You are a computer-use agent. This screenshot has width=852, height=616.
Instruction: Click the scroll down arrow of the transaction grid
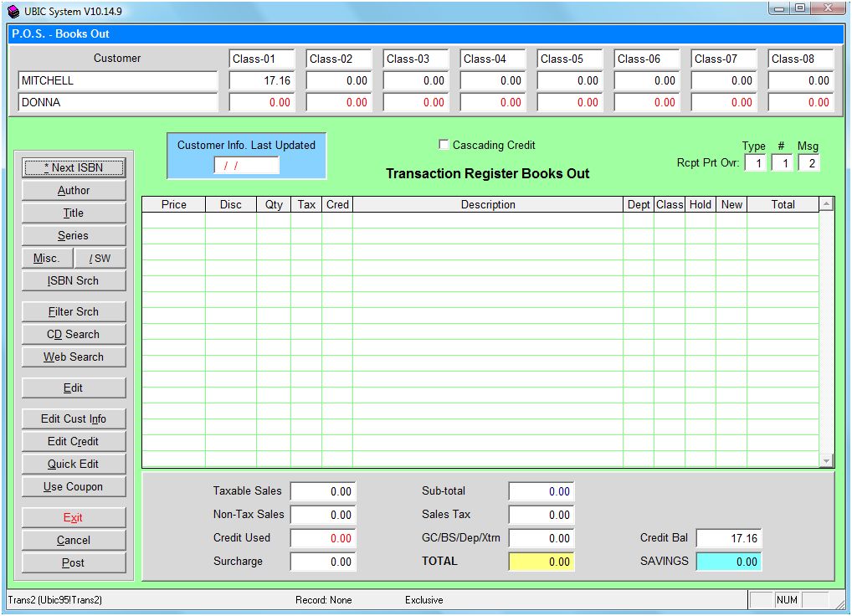(826, 460)
